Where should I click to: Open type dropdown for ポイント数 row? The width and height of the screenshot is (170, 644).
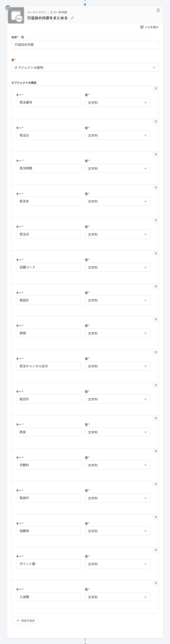point(118,564)
